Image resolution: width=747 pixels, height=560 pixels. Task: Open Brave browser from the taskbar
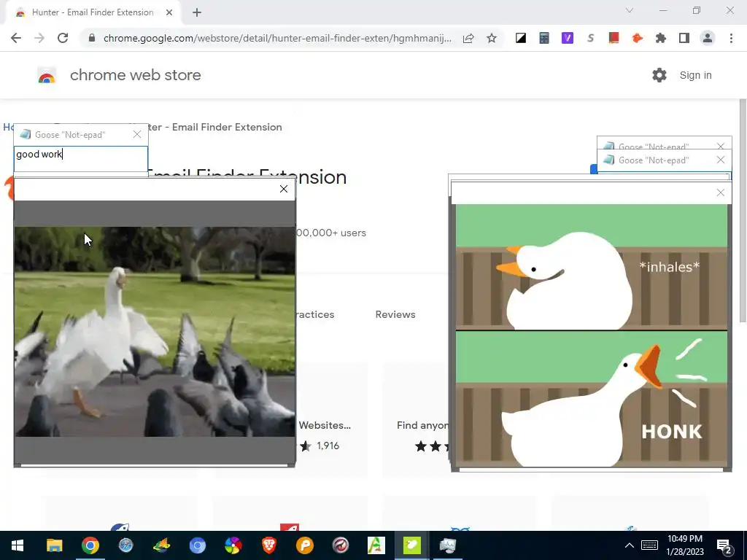tap(268, 545)
